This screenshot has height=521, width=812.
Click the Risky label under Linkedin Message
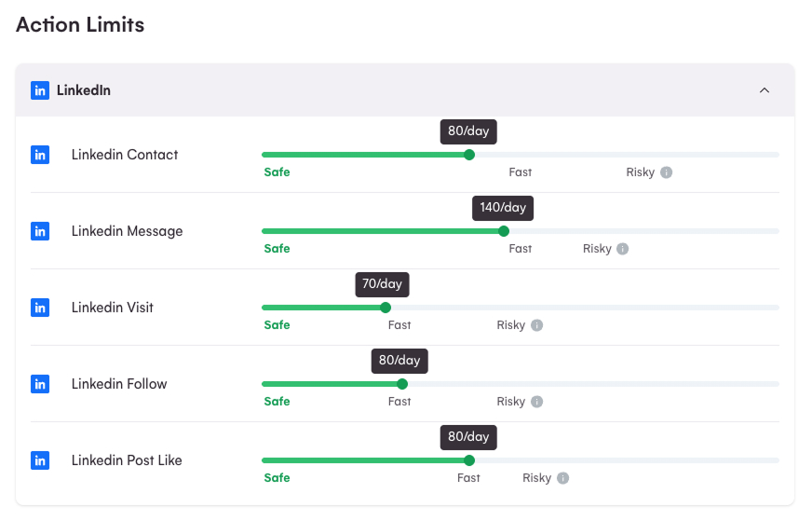click(x=597, y=249)
